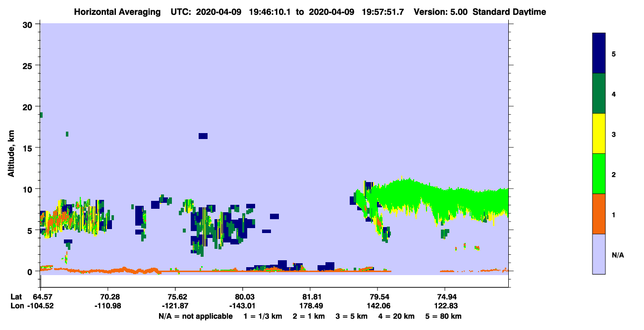Viewport: 644px width, 330px height.
Task: Click '4 = 20 km' legend text
Action: pos(396,316)
